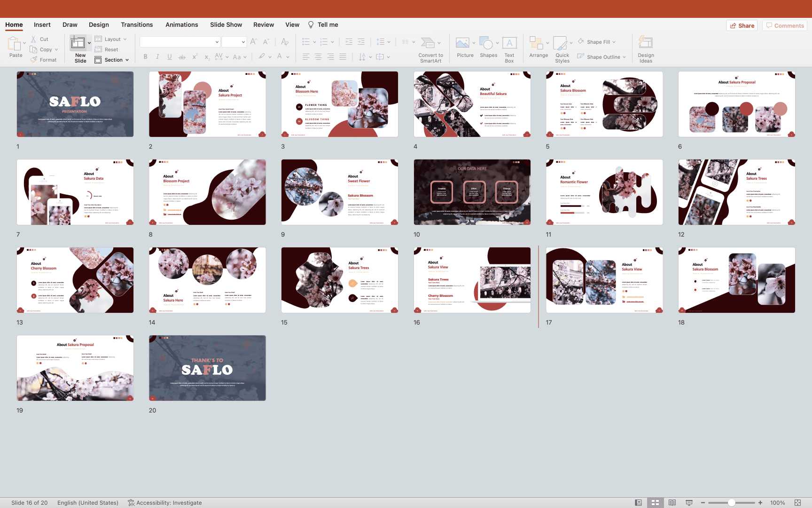Click the Share button
This screenshot has width=812, height=508.
[742, 25]
